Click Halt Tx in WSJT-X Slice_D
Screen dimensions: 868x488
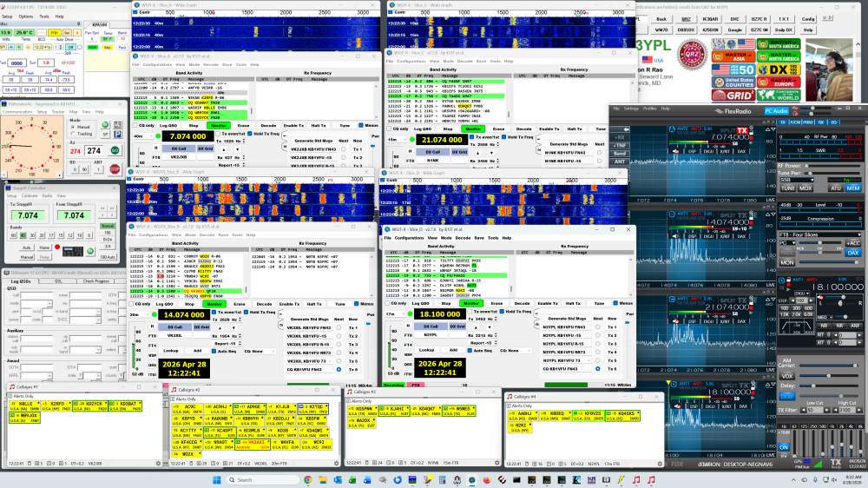click(573, 304)
